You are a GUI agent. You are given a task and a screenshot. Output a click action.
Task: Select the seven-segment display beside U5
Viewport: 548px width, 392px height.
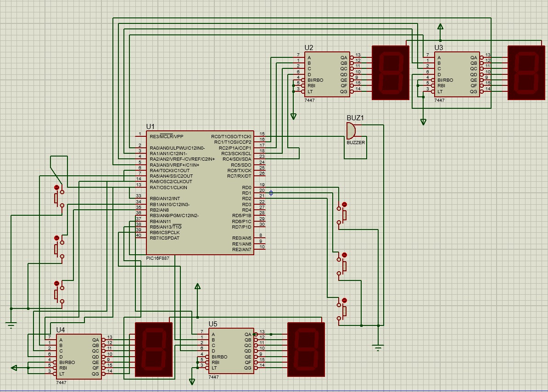click(306, 350)
